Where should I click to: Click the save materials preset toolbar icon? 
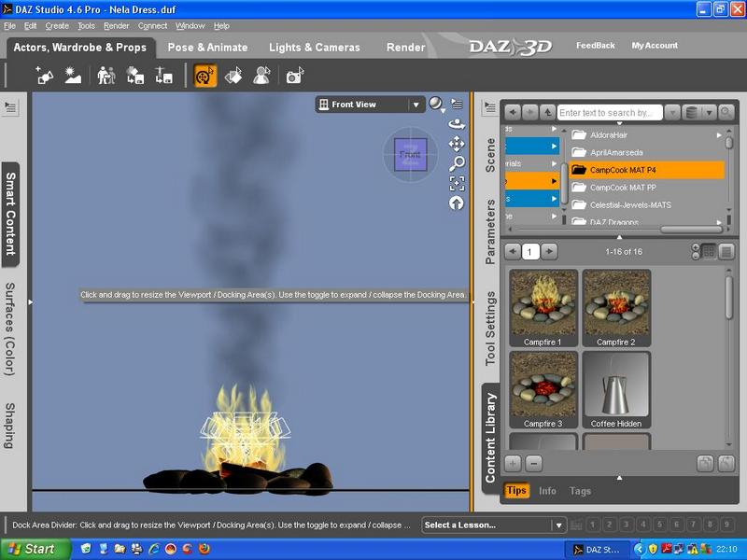coord(134,76)
